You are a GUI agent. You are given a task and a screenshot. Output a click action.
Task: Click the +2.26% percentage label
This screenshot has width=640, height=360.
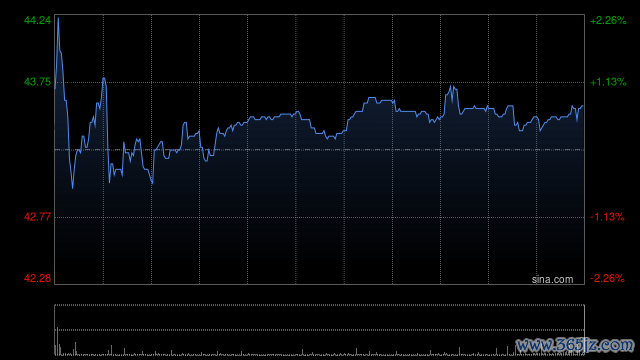click(x=608, y=20)
